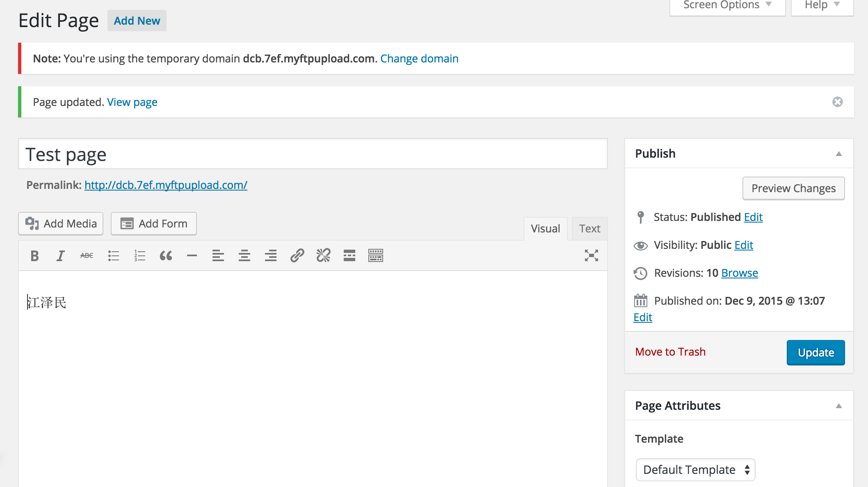Open the Default Template dropdown
The width and height of the screenshot is (868, 487).
[695, 470]
